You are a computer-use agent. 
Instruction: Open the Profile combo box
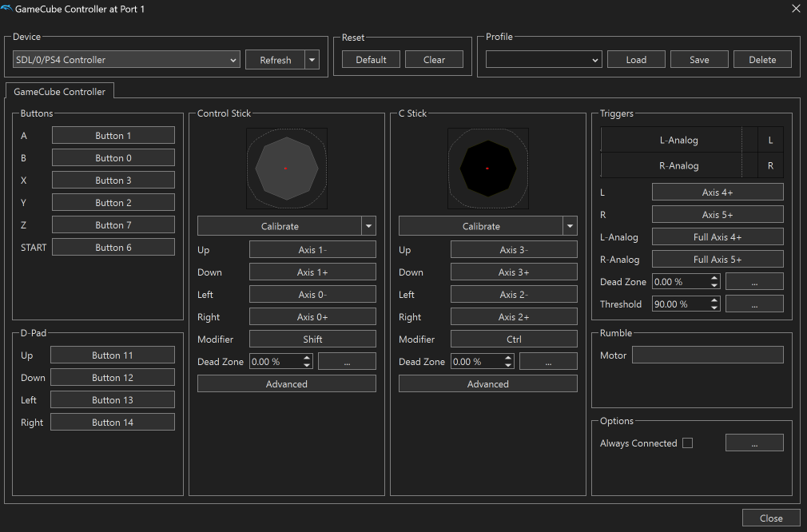point(543,60)
